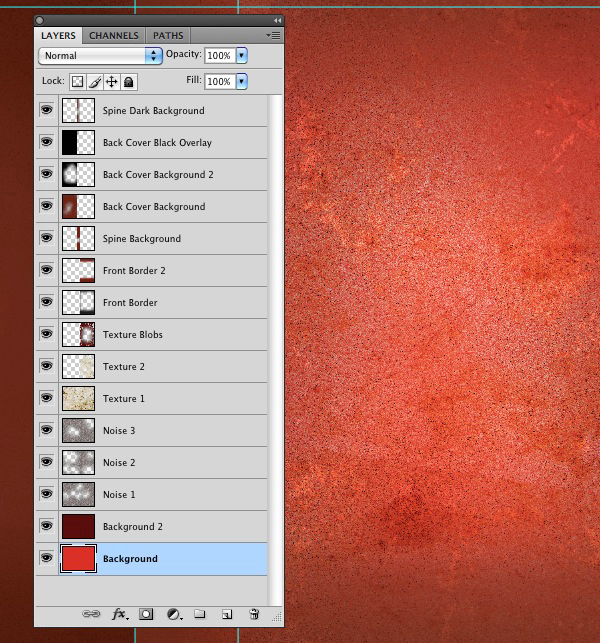Toggle Lock all padlock icon
Viewport: 600px width, 643px height.
point(129,82)
